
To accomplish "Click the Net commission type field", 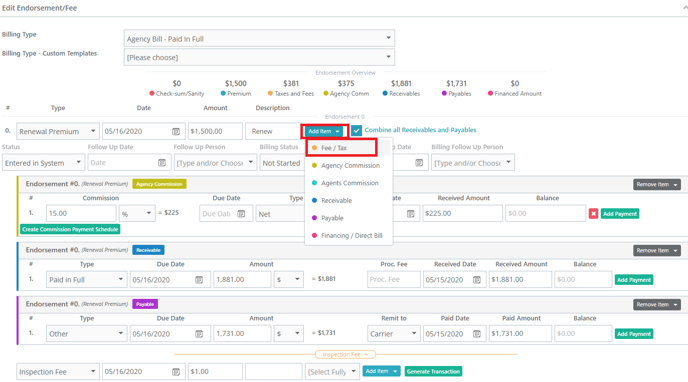I will pos(280,214).
